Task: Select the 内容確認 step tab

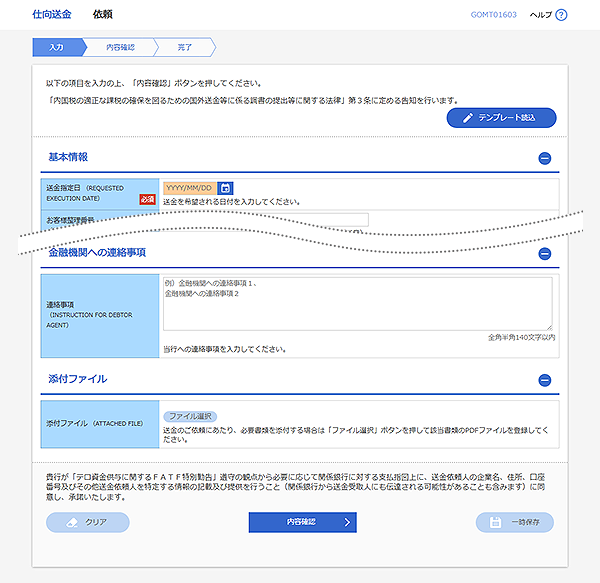Action: [120, 47]
